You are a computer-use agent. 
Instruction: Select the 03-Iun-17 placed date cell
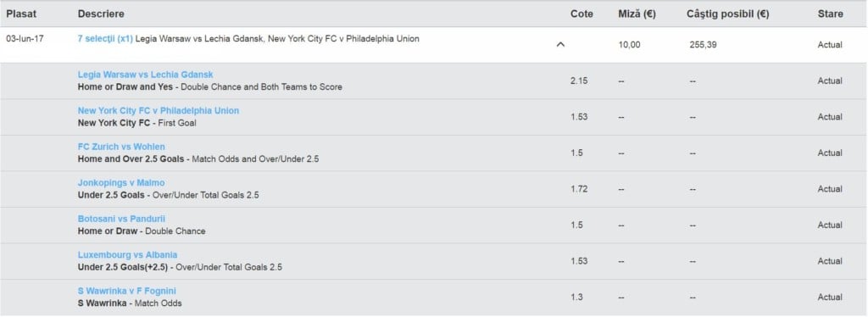point(25,39)
